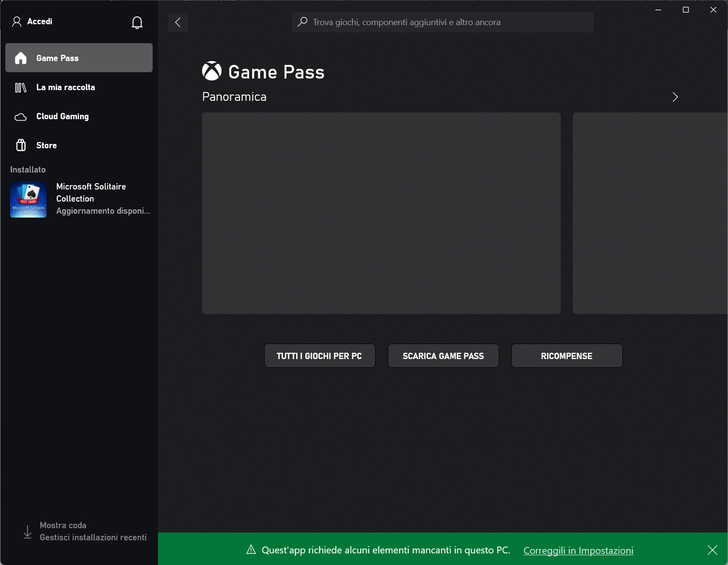The height and width of the screenshot is (565, 728).
Task: Expand Panoramica with the right chevron
Action: pyautogui.click(x=675, y=97)
